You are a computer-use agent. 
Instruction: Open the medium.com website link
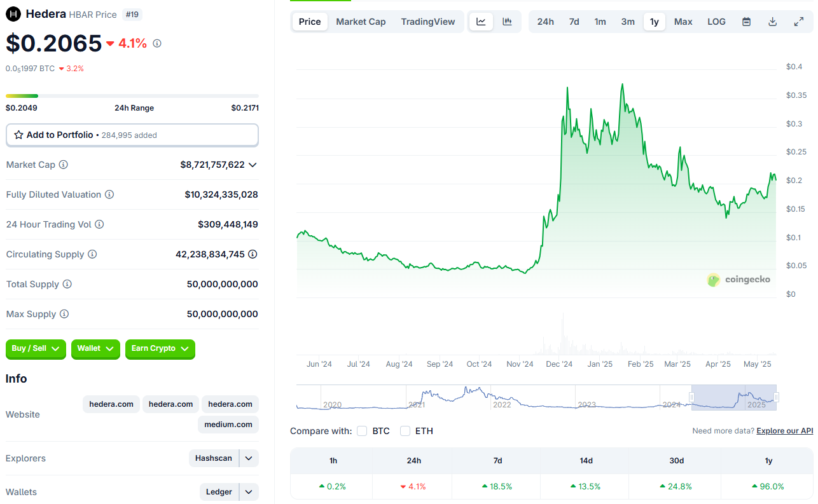pos(228,425)
